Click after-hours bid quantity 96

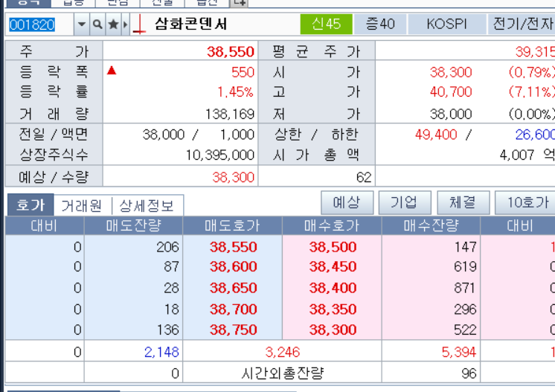point(469,373)
